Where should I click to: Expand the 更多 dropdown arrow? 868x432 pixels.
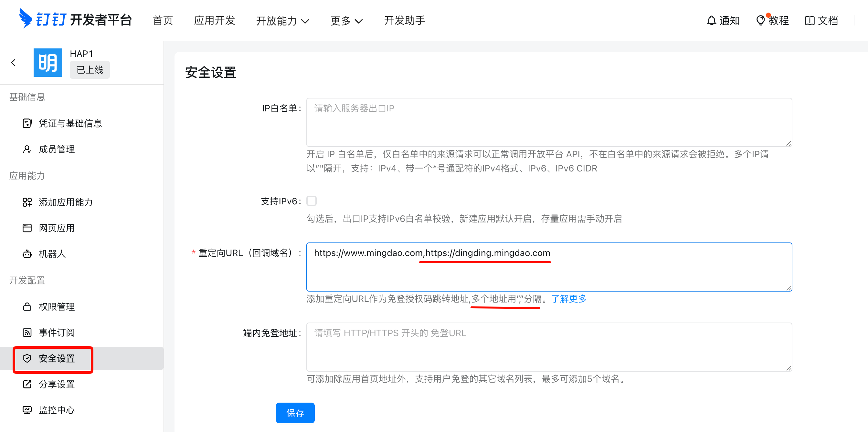pos(359,21)
